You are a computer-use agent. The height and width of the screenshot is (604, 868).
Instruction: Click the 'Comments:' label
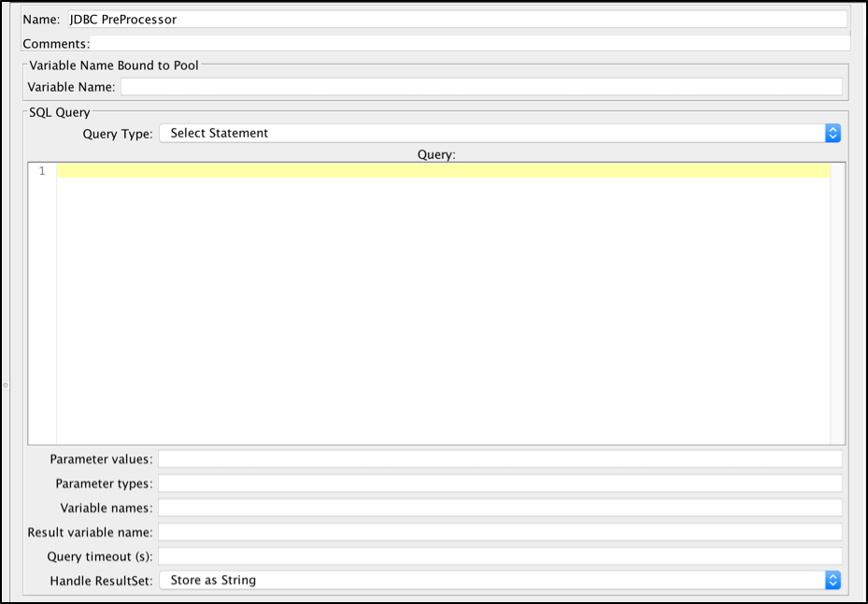point(56,44)
